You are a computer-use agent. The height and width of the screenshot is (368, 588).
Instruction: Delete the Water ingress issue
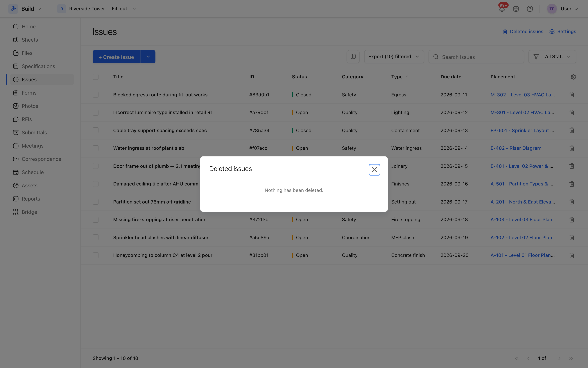point(572,148)
